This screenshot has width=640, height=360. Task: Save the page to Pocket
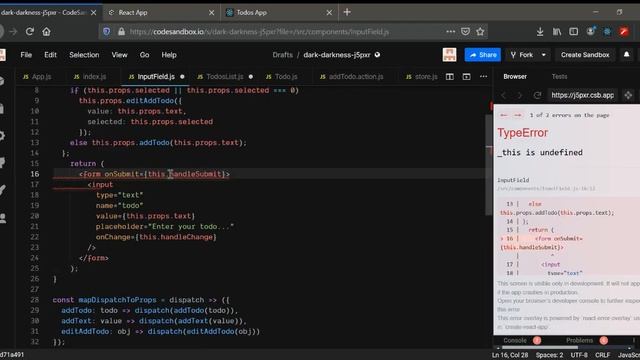click(x=465, y=31)
